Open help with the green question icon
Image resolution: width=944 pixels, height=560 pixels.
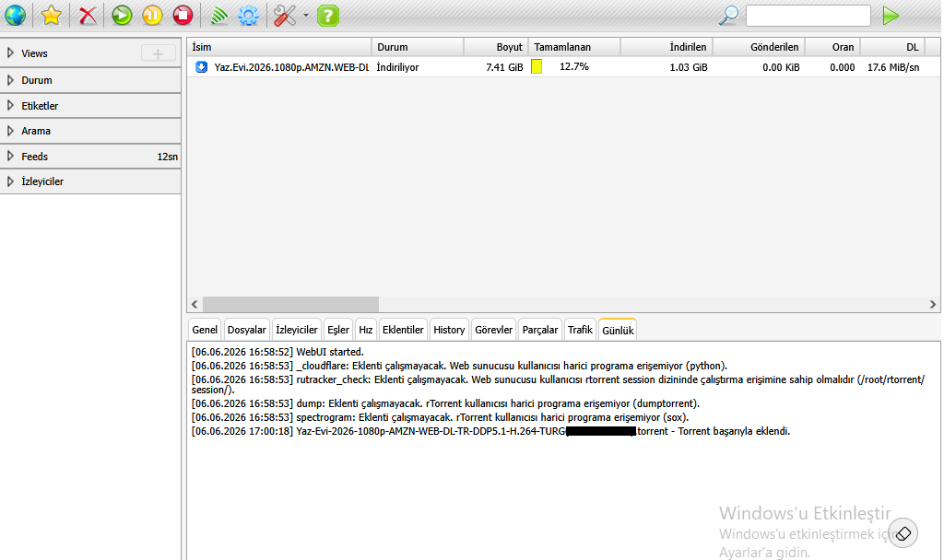coord(328,15)
